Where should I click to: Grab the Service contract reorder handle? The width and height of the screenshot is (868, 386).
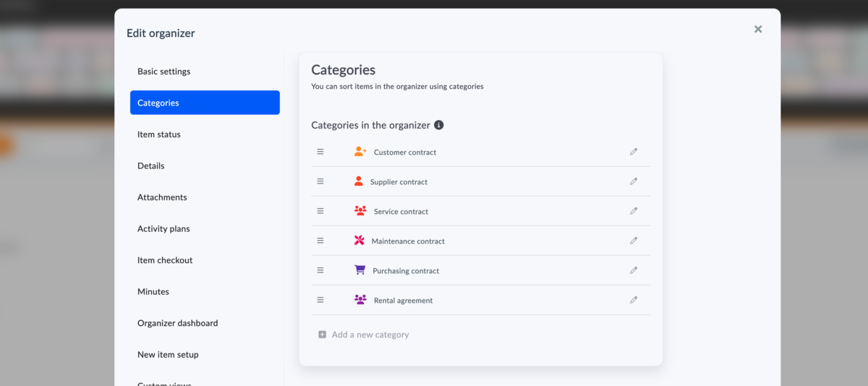(x=320, y=211)
